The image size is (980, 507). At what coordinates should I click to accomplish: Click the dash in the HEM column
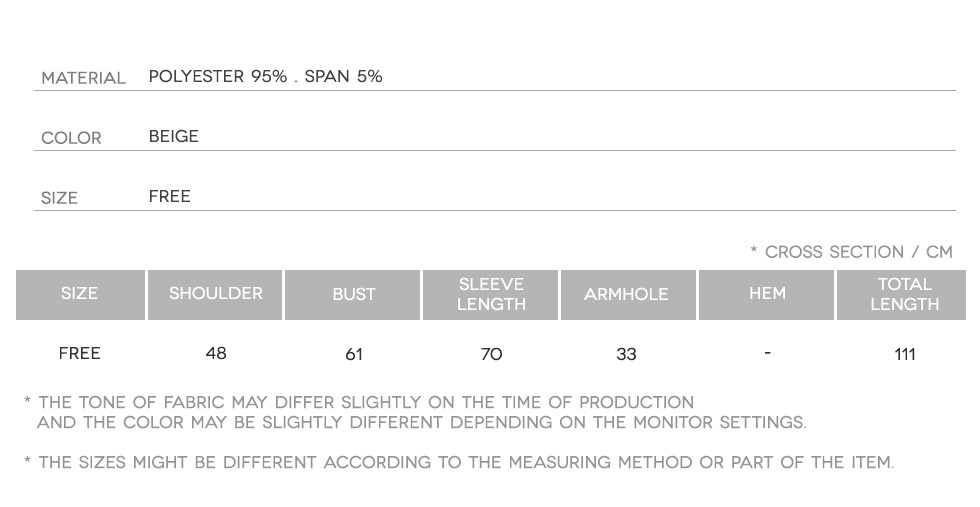click(x=767, y=353)
